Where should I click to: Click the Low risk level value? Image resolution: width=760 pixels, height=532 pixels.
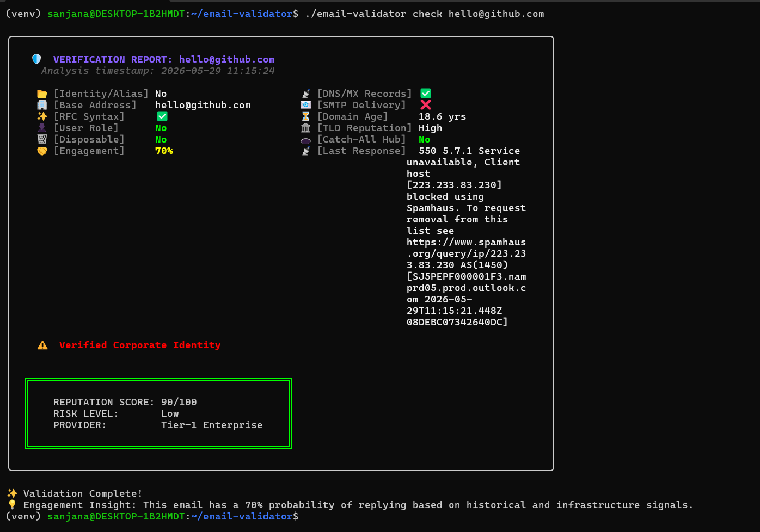(170, 413)
